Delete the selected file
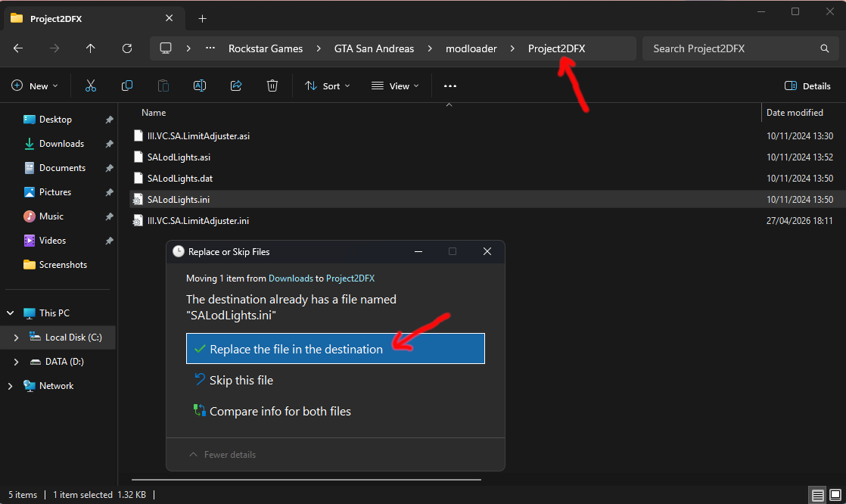 pos(272,86)
